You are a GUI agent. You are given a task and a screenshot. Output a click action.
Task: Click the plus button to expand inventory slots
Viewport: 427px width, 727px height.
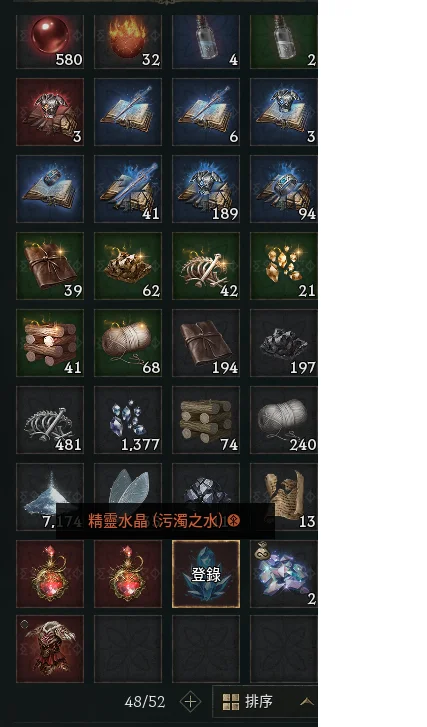(x=190, y=702)
